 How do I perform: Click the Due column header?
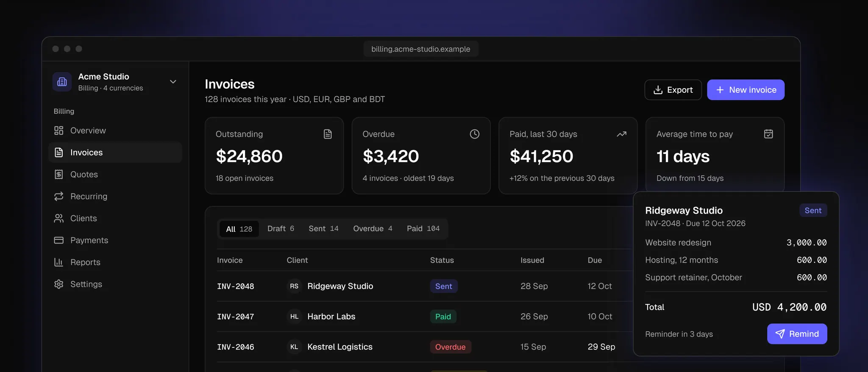click(595, 260)
